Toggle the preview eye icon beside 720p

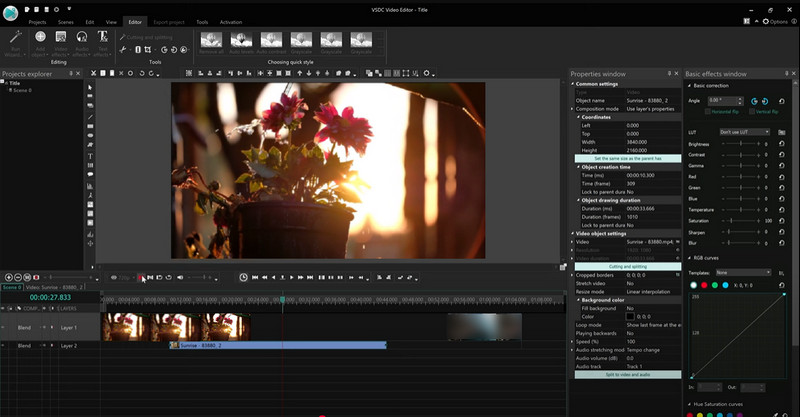click(114, 278)
